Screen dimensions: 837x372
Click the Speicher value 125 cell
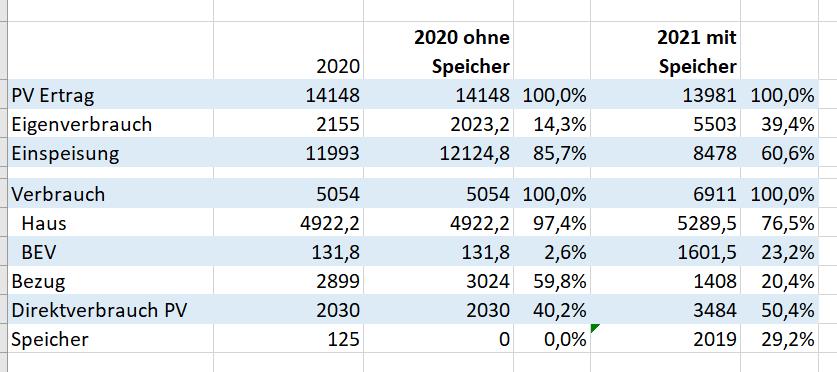coord(289,338)
